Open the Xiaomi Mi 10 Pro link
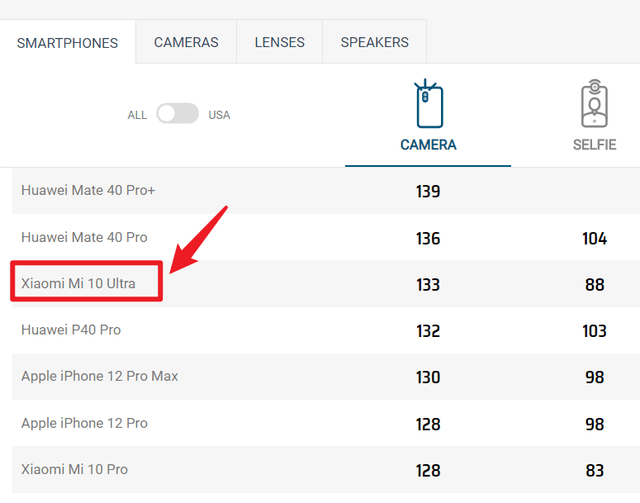This screenshot has height=503, width=640. (75, 470)
